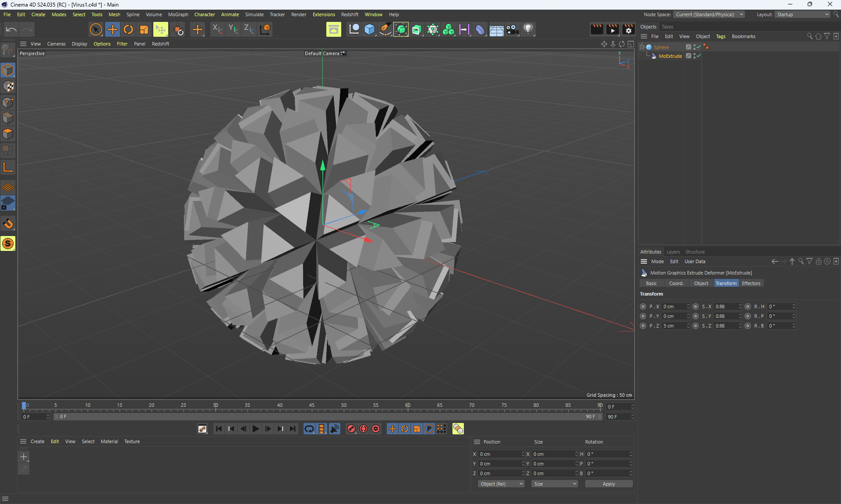Screen dimensions: 841x504
Task: Open the Object (Rel) coordinate dropdown
Action: (x=501, y=484)
